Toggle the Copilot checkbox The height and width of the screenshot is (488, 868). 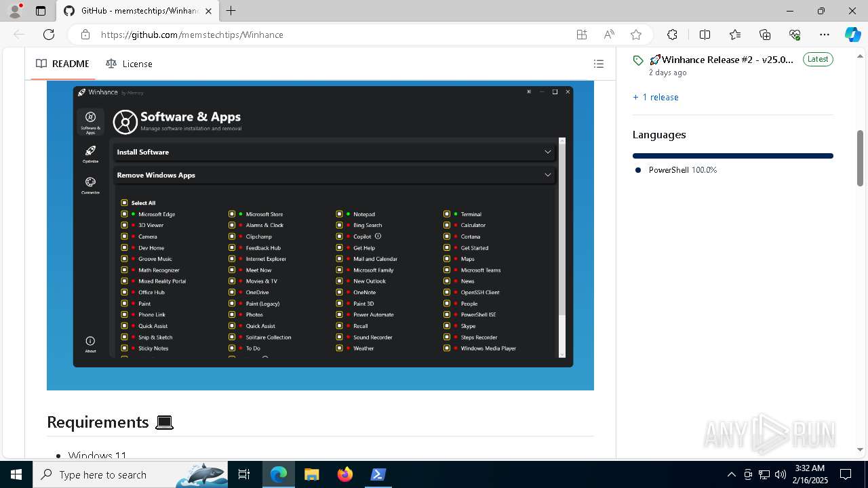339,237
